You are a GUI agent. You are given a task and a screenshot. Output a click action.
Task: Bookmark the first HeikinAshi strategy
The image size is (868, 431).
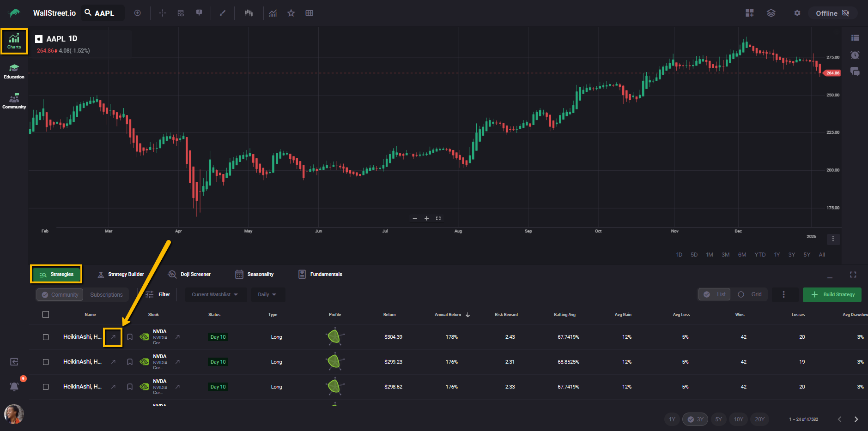130,337
